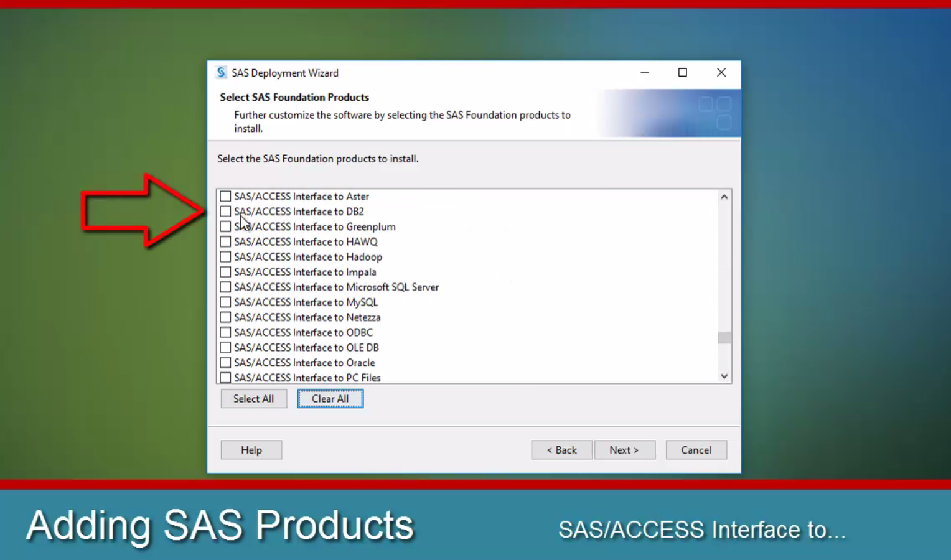Select SAS/ACCESS Interface to Greenplum

pyautogui.click(x=225, y=226)
